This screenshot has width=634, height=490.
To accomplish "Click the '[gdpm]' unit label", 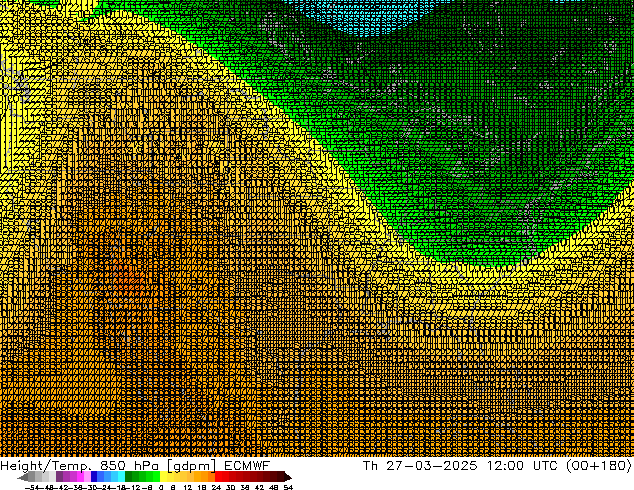I will pos(194,466).
